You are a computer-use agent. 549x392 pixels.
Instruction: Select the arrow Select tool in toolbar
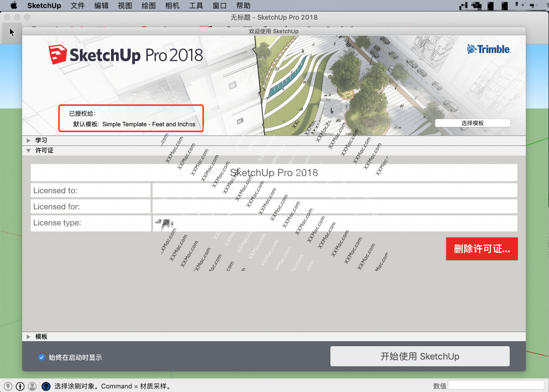[12, 32]
